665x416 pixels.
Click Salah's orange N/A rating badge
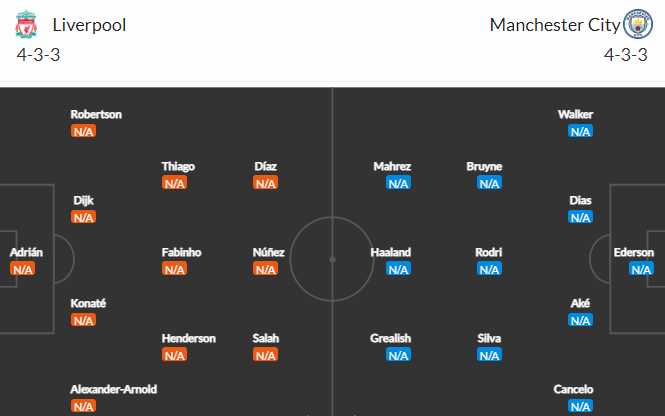(265, 355)
